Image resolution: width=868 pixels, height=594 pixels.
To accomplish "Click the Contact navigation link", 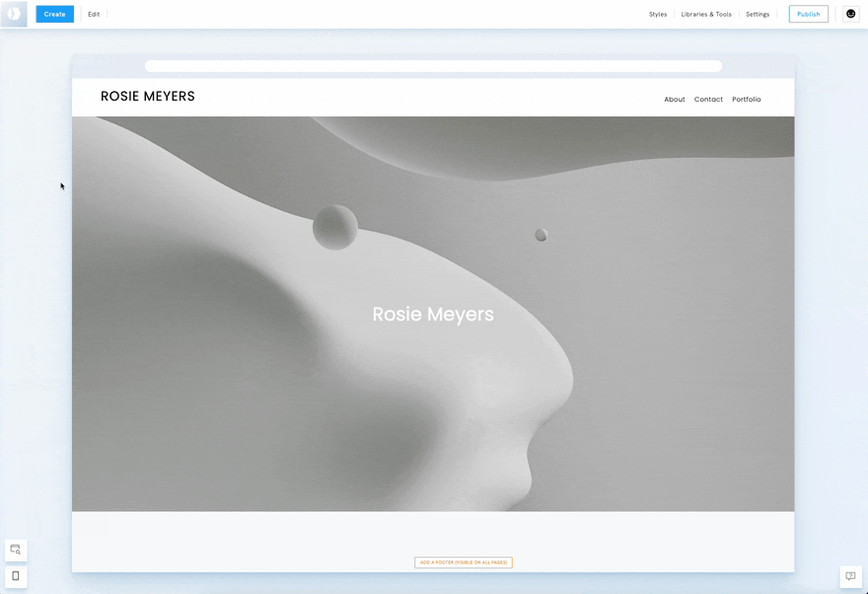I will pyautogui.click(x=708, y=100).
